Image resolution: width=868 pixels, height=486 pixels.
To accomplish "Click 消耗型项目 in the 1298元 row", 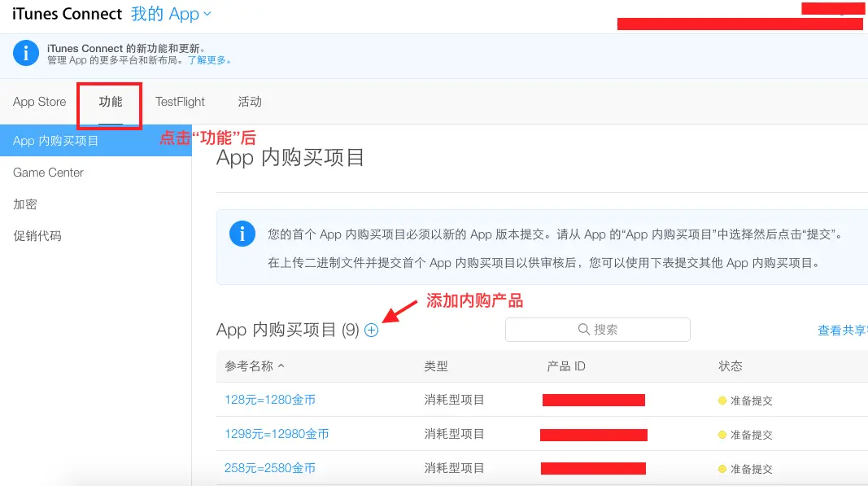I will pos(454,434).
